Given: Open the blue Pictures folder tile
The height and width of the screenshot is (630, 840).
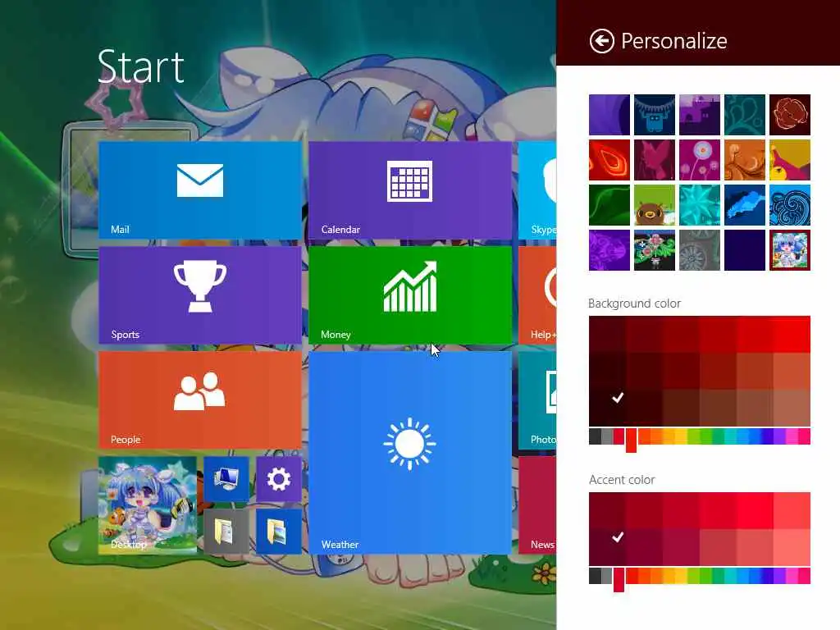Looking at the screenshot, I should [279, 532].
